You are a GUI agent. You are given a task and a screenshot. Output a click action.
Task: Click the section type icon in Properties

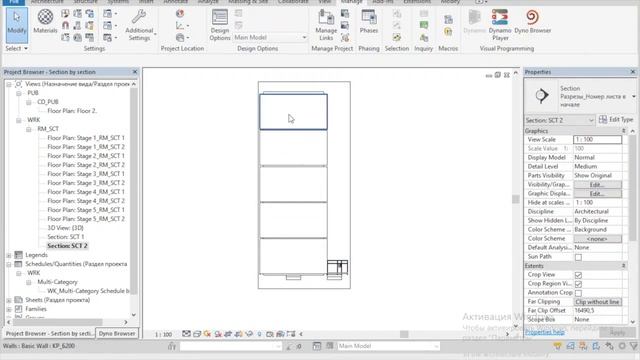coord(542,96)
